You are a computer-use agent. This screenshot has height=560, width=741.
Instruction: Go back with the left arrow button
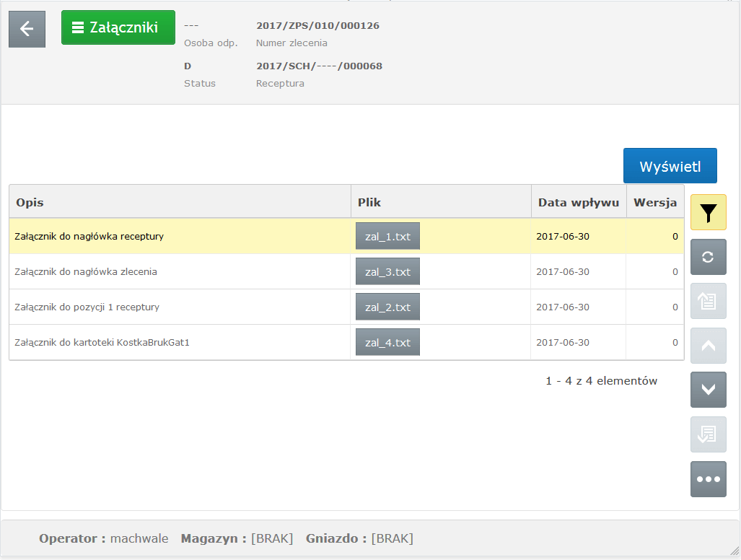(27, 29)
